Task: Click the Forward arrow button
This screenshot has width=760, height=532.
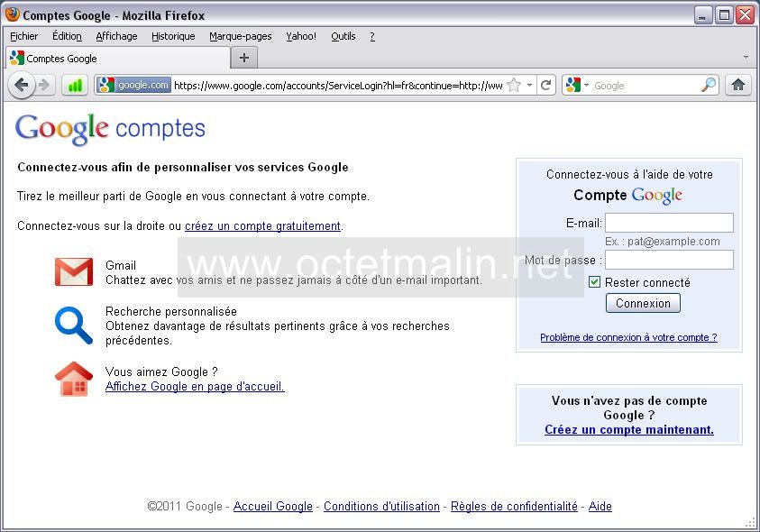Action: [44, 86]
